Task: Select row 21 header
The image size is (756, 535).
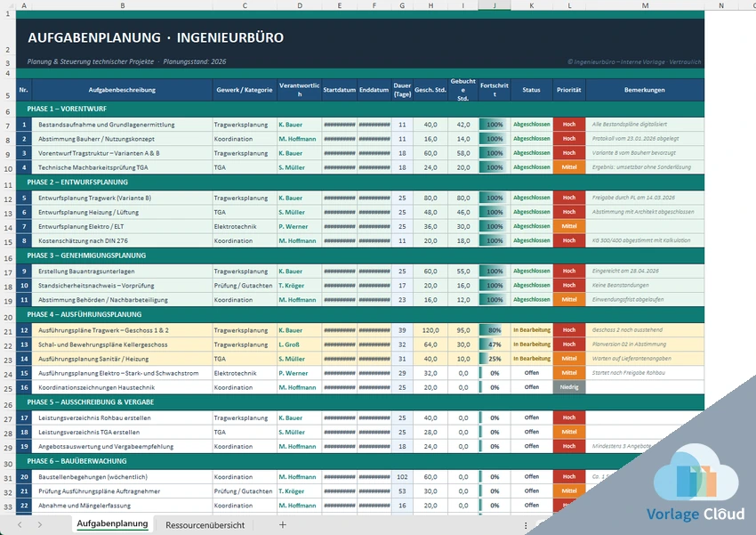Action: tap(8, 331)
